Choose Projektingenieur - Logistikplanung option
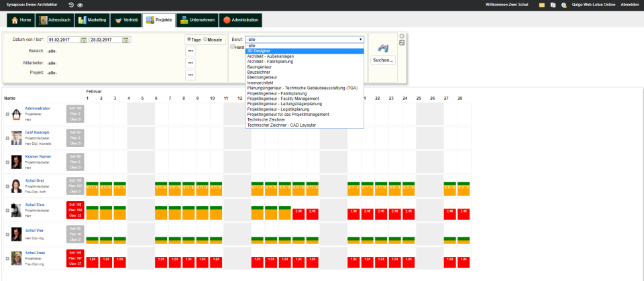Image resolution: width=644 pixels, height=281 pixels. [x=305, y=109]
